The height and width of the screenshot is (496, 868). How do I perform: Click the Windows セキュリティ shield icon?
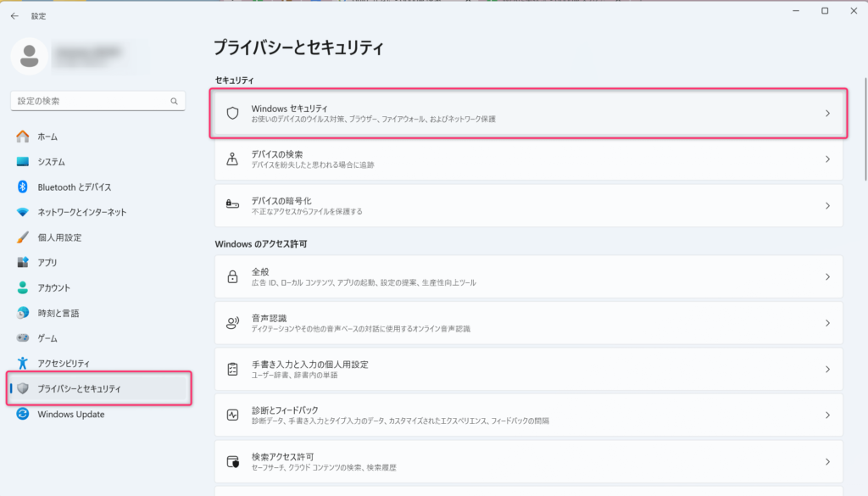232,113
